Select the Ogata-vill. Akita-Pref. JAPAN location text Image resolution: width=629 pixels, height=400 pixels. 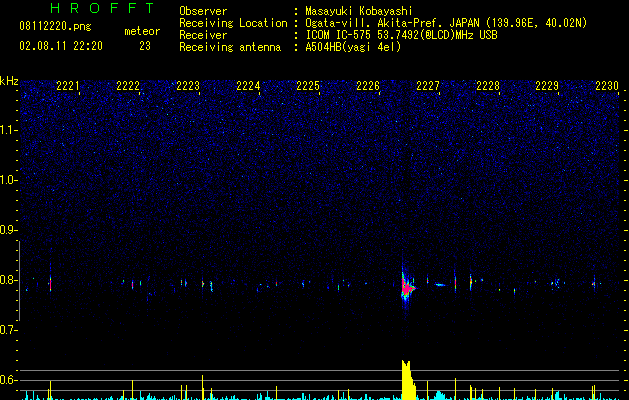(446, 23)
